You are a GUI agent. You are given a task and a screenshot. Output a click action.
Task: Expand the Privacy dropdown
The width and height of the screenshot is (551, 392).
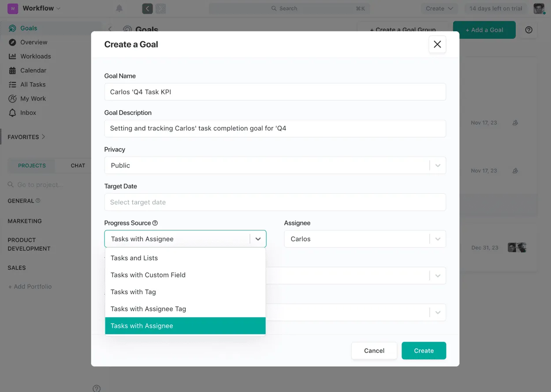437,165
